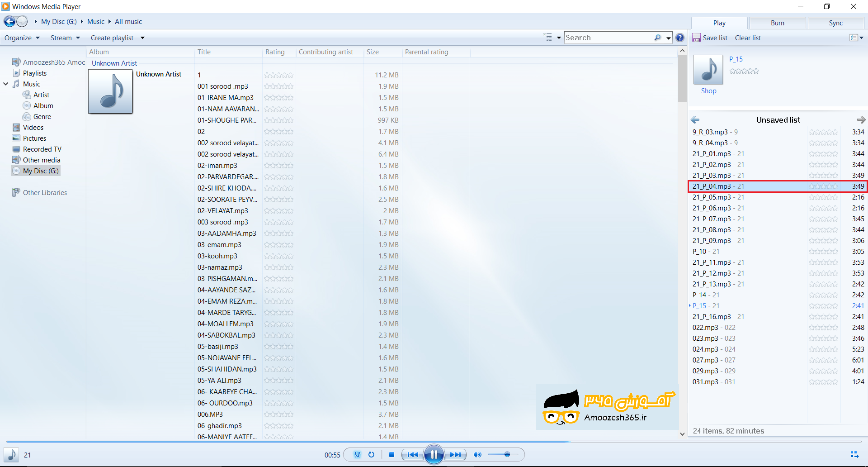Click All music in the breadcrumb
Image resolution: width=868 pixels, height=467 pixels.
click(128, 22)
